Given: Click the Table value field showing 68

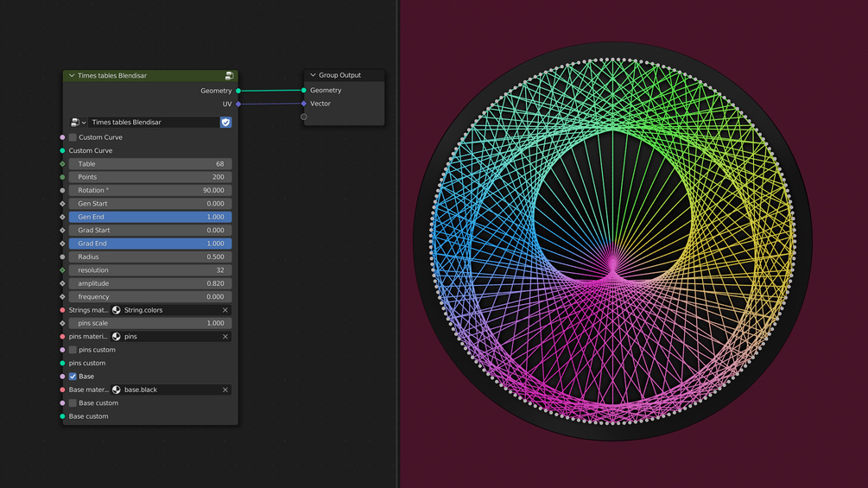Looking at the screenshot, I should tap(150, 164).
